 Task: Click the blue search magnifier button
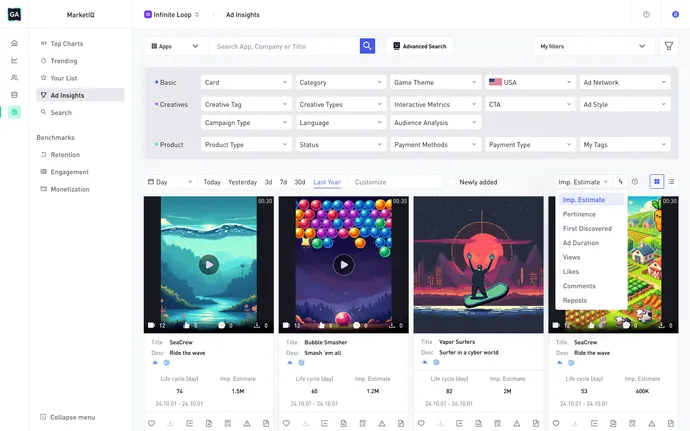(368, 46)
